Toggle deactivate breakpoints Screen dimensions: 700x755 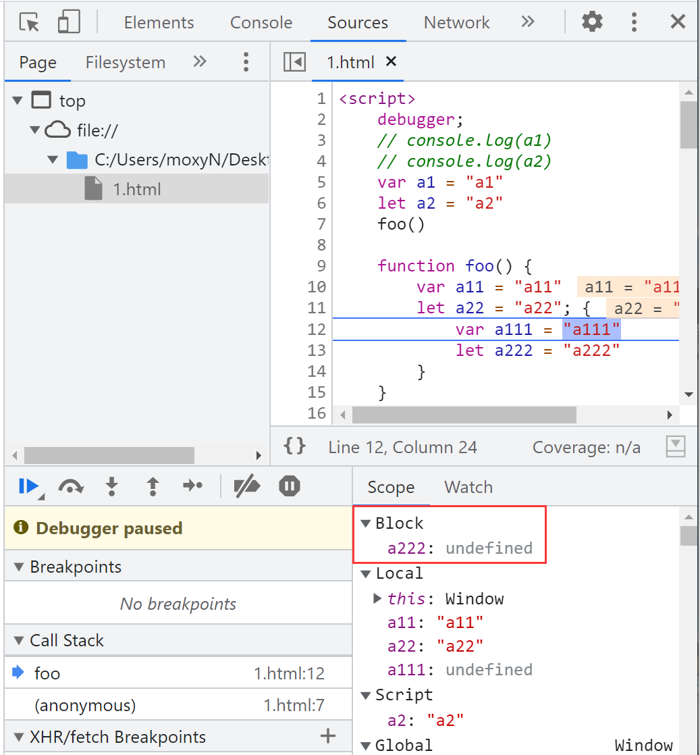coord(246,486)
